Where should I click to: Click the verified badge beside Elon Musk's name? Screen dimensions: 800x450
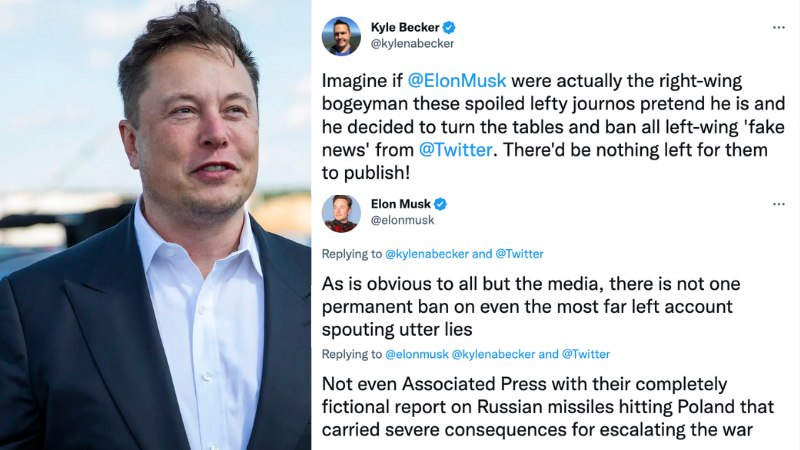tap(440, 204)
